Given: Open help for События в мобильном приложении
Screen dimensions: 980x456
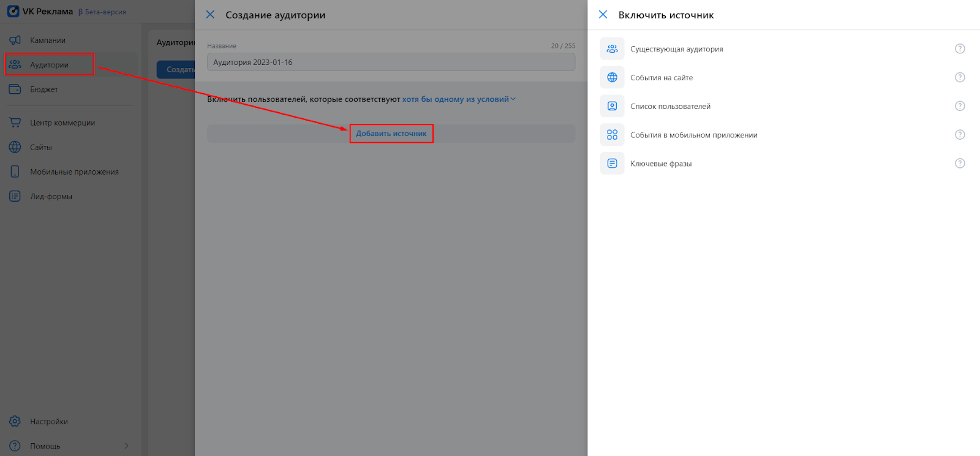Looking at the screenshot, I should coord(960,135).
